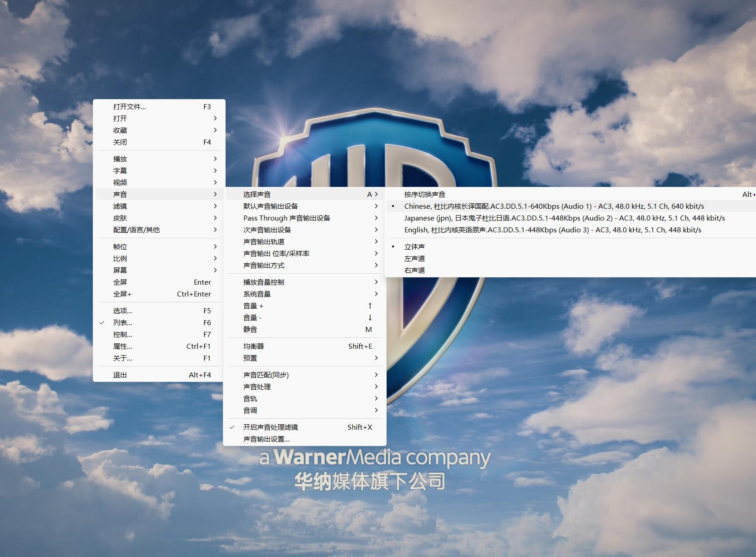The image size is (756, 557).
Task: Expand the 收藏 submenu
Action: [x=159, y=130]
